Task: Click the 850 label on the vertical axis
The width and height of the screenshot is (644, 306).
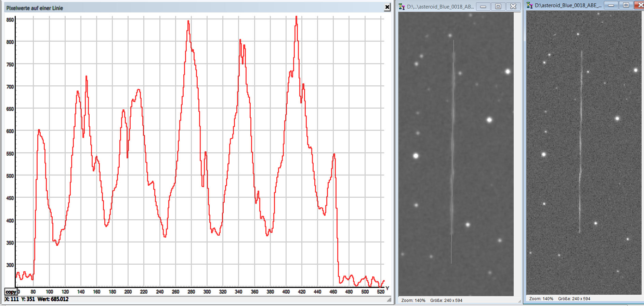Action: click(x=10, y=20)
